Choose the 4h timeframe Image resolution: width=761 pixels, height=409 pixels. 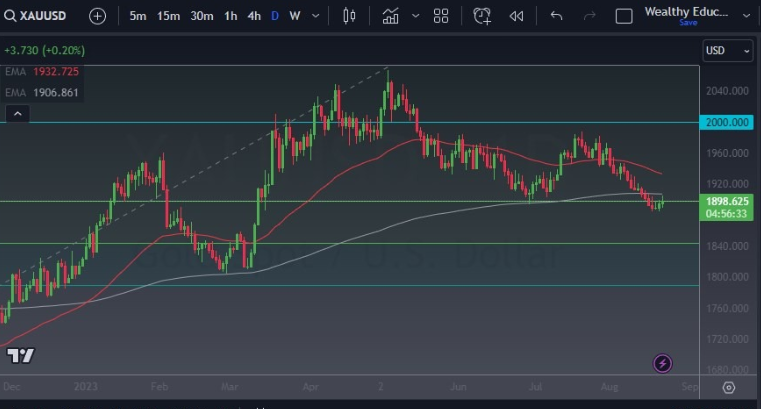[254, 16]
